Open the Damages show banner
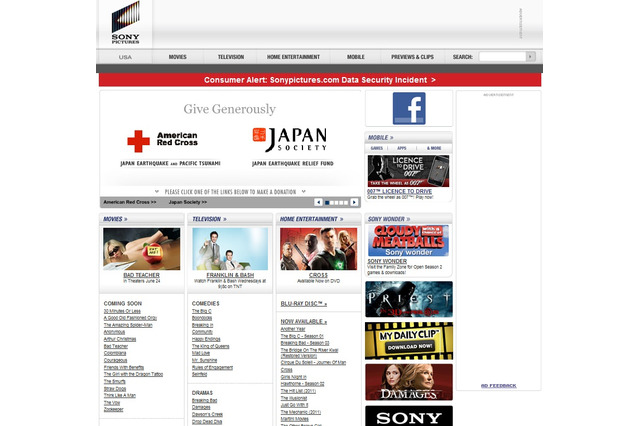 [x=409, y=382]
